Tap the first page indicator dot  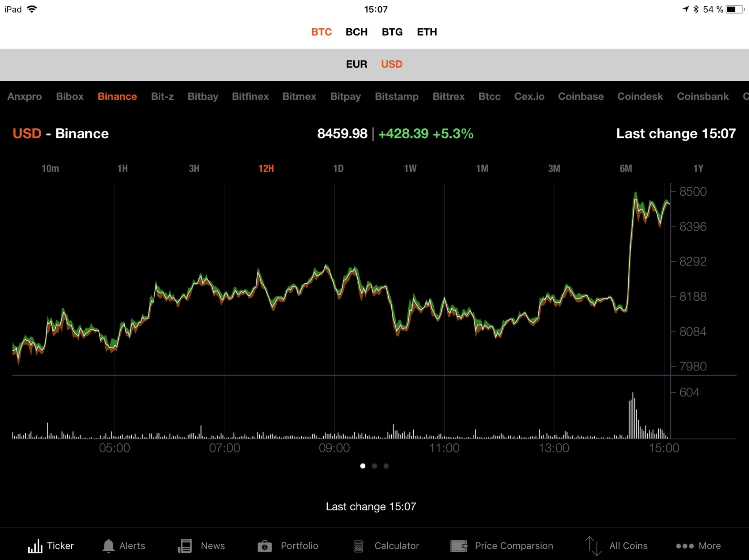[363, 466]
